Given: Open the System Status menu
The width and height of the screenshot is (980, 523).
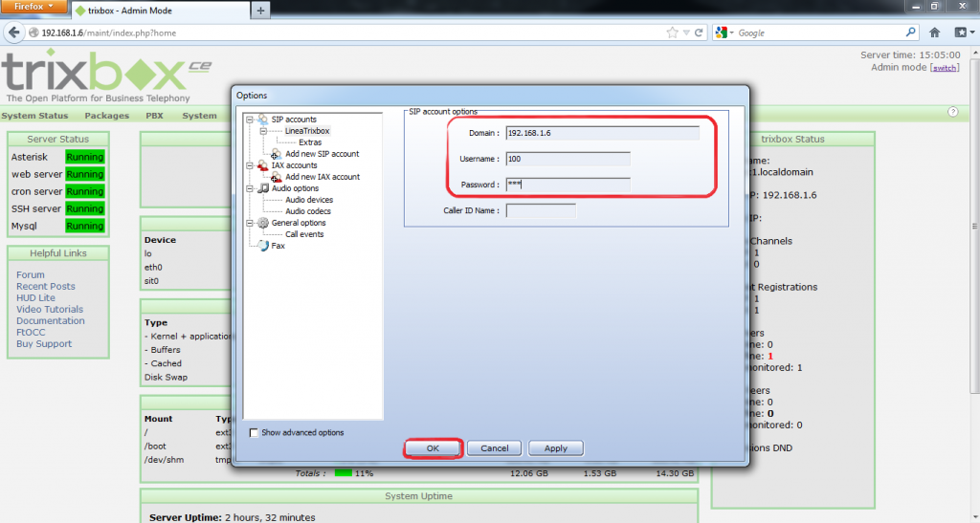Looking at the screenshot, I should pos(34,116).
